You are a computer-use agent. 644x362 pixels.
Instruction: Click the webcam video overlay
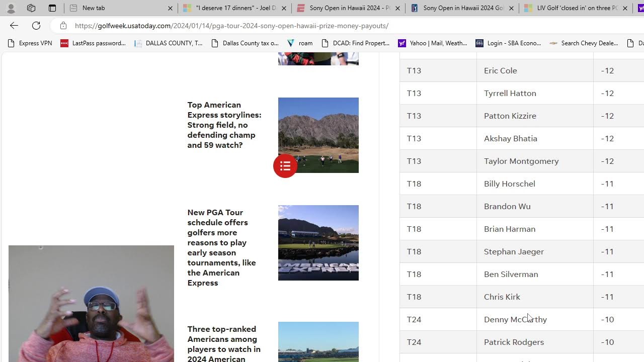[x=91, y=304]
